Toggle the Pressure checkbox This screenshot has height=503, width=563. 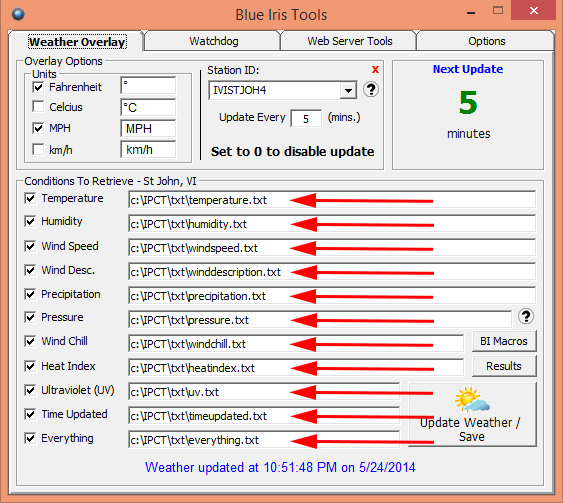tap(30, 317)
